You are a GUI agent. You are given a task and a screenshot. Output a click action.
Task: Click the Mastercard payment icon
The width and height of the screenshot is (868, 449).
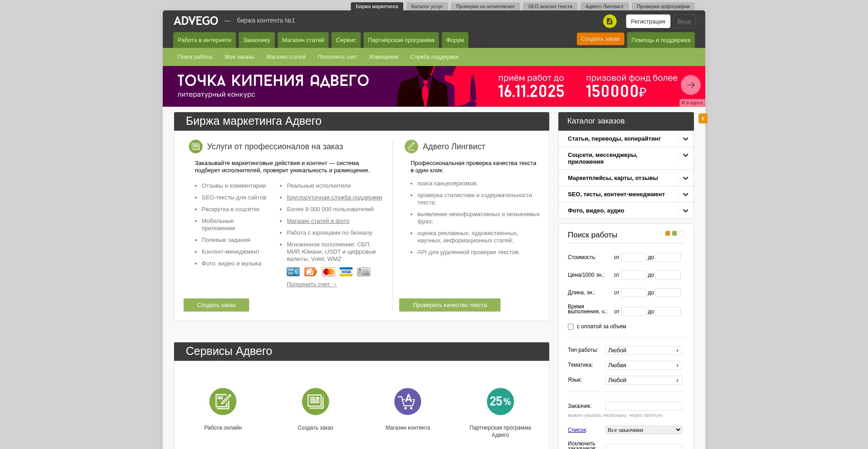(x=328, y=272)
